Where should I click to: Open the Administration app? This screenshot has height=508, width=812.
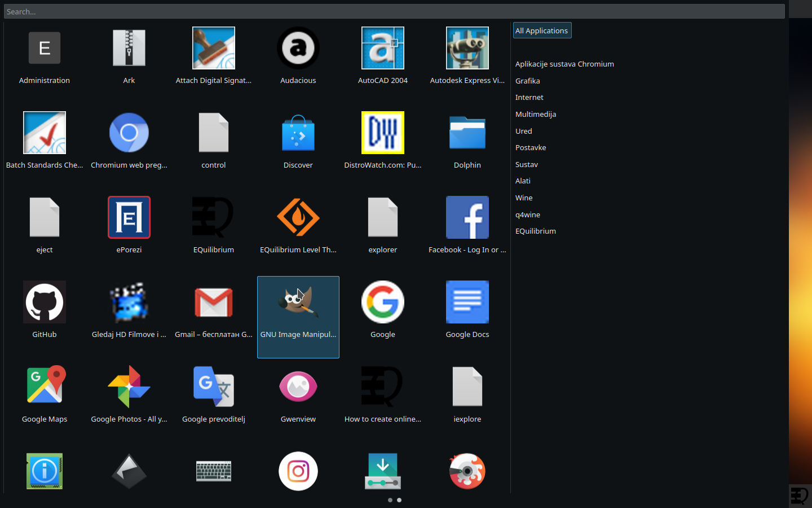(x=45, y=56)
